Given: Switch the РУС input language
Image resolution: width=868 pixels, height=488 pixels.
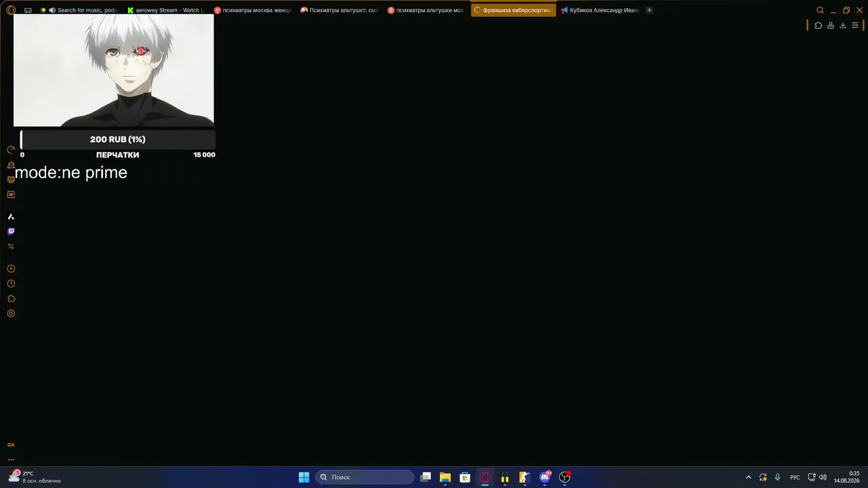Looking at the screenshot, I should pyautogui.click(x=795, y=477).
